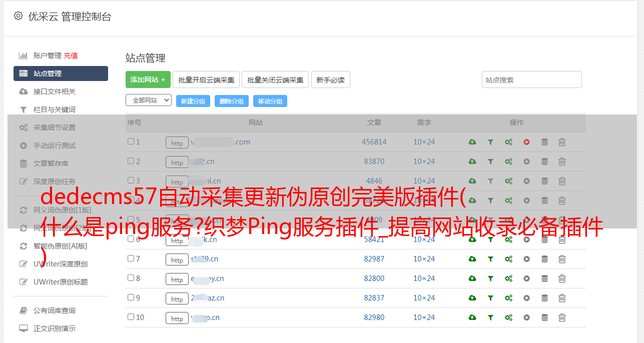
Task: Click the 移动分组 button
Action: tap(270, 101)
